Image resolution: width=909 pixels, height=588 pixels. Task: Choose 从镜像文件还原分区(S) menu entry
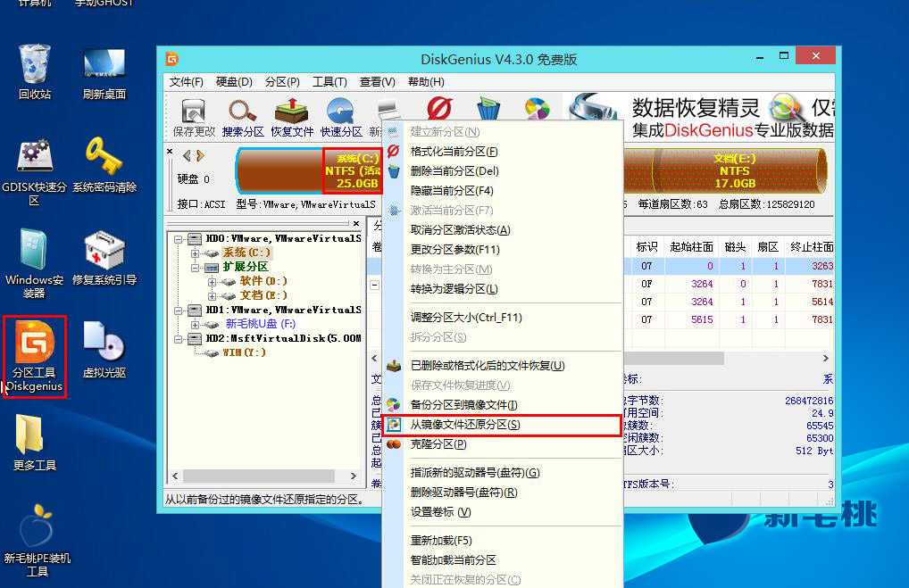tap(502, 425)
